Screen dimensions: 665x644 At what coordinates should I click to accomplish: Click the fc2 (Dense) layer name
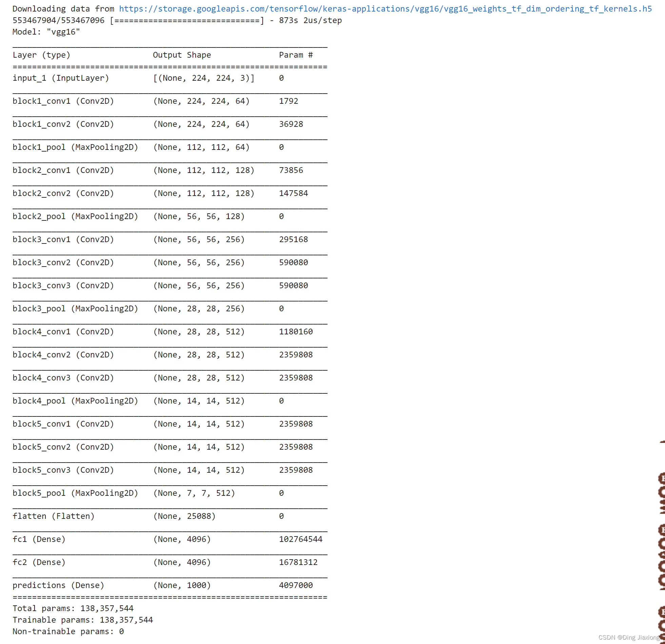[x=39, y=562]
